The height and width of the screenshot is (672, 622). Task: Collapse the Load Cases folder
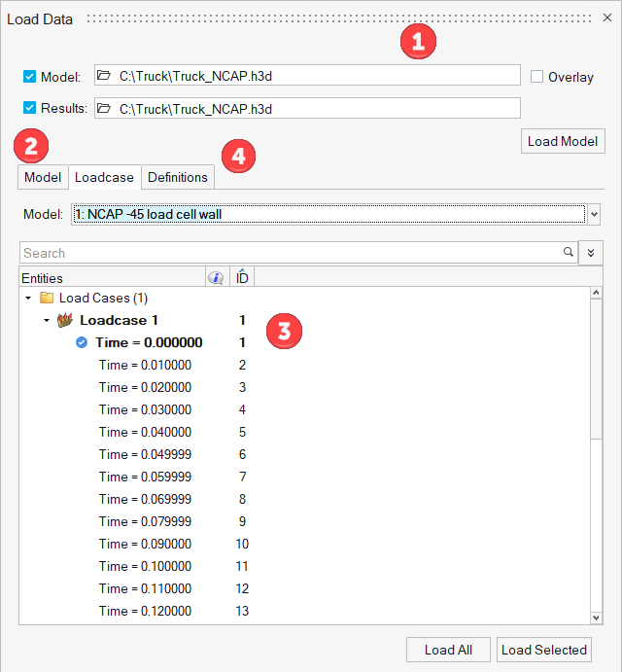28,298
